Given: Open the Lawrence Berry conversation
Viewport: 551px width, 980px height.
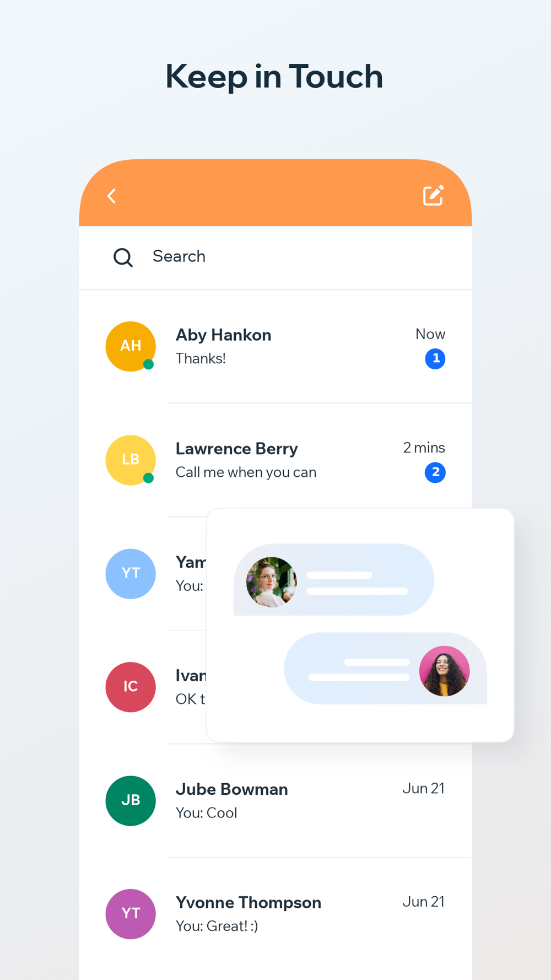Looking at the screenshot, I should (x=275, y=460).
